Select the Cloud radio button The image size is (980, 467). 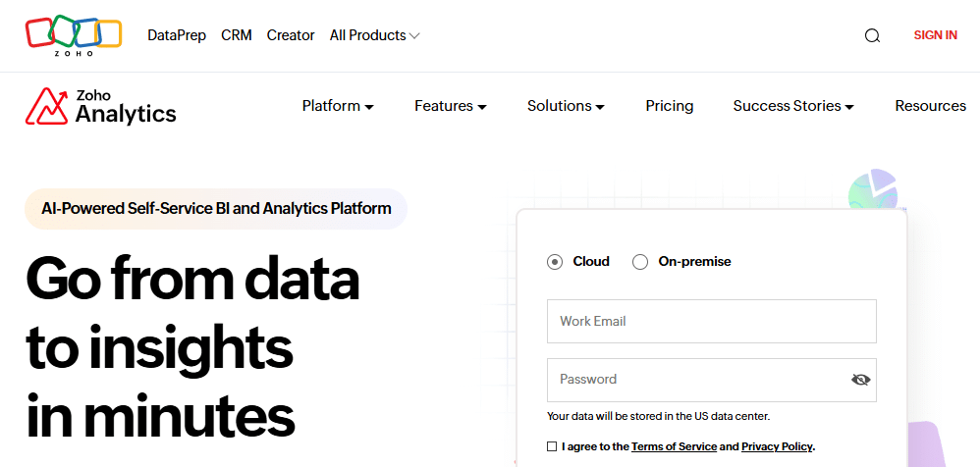(x=555, y=262)
